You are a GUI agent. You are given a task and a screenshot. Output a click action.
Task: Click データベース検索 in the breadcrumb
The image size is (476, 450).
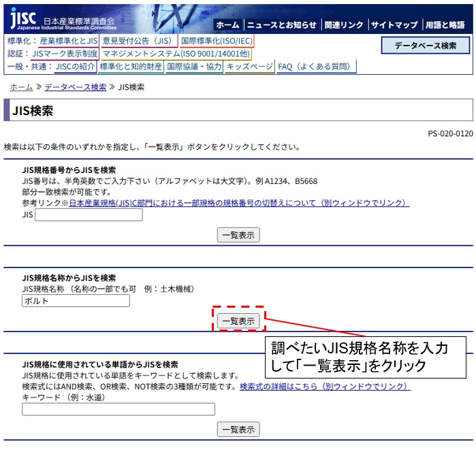(76, 87)
